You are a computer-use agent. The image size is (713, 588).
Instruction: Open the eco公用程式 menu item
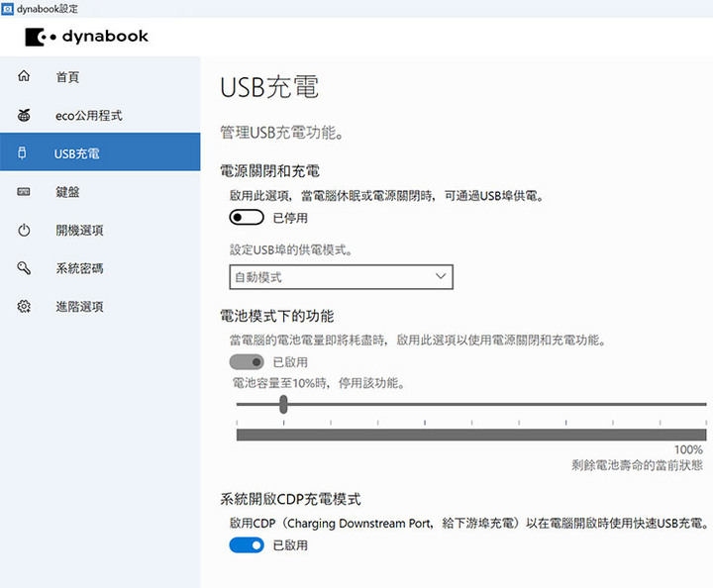point(100,116)
